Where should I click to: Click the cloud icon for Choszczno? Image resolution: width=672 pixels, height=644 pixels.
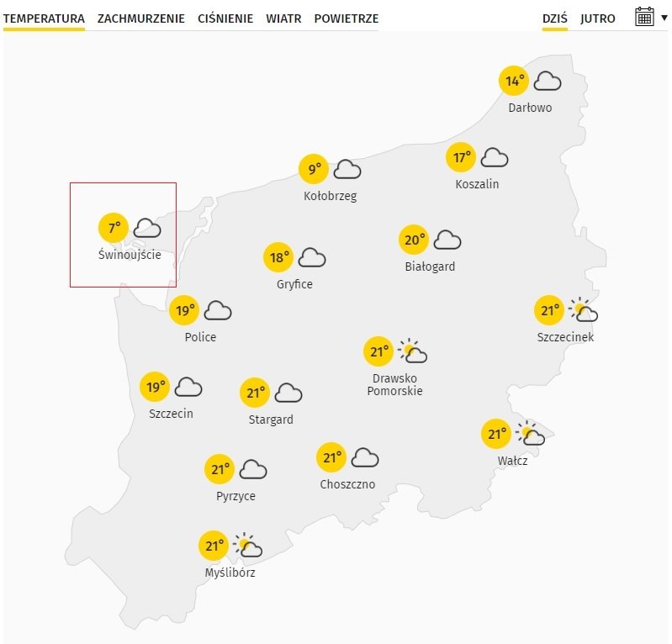tap(365, 457)
